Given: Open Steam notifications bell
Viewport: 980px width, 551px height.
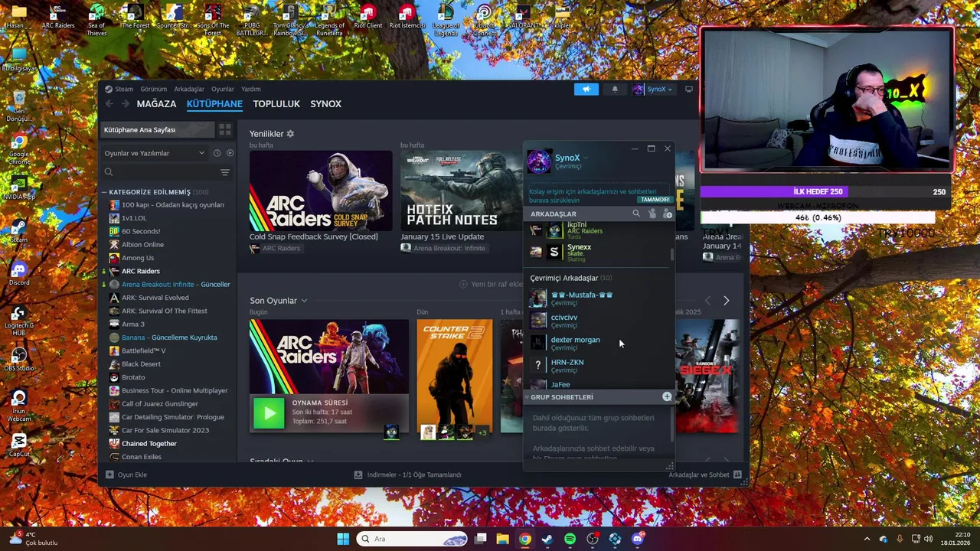Looking at the screenshot, I should [614, 90].
